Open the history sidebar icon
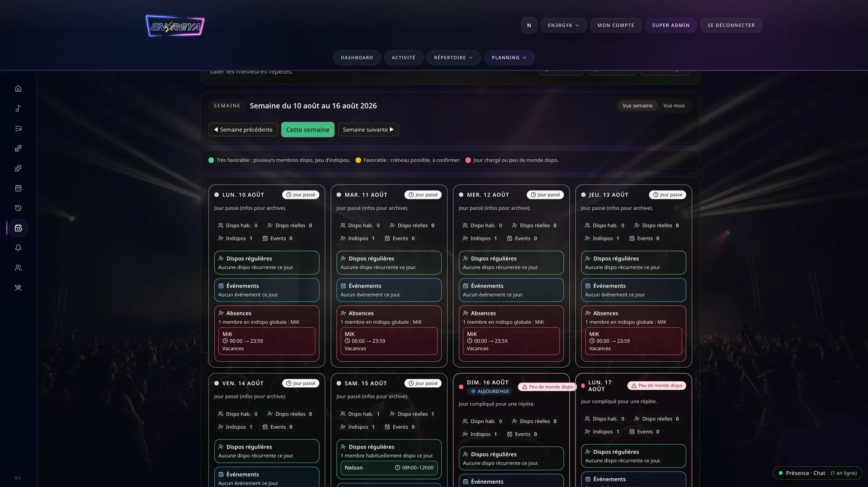 pyautogui.click(x=18, y=208)
